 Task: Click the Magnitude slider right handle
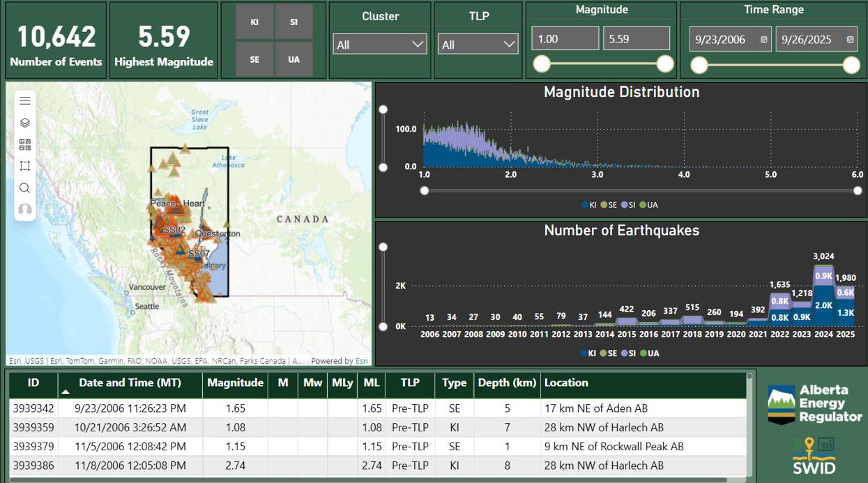pyautogui.click(x=665, y=64)
